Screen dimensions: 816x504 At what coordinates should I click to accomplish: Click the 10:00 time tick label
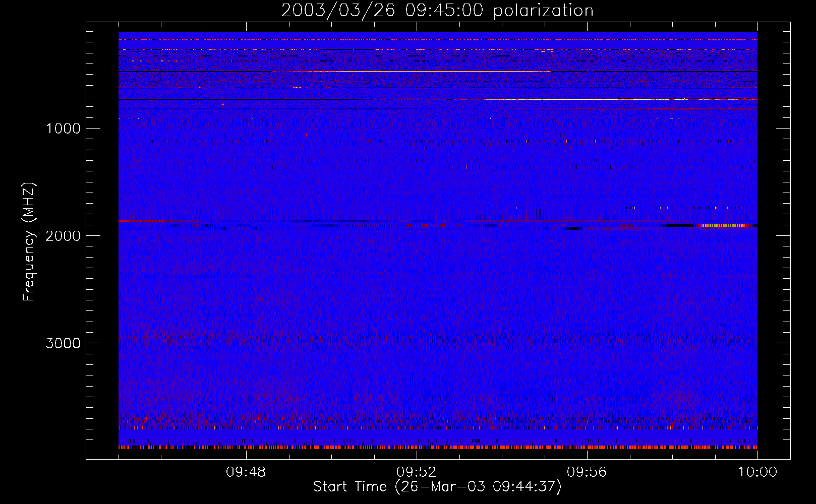tap(757, 472)
